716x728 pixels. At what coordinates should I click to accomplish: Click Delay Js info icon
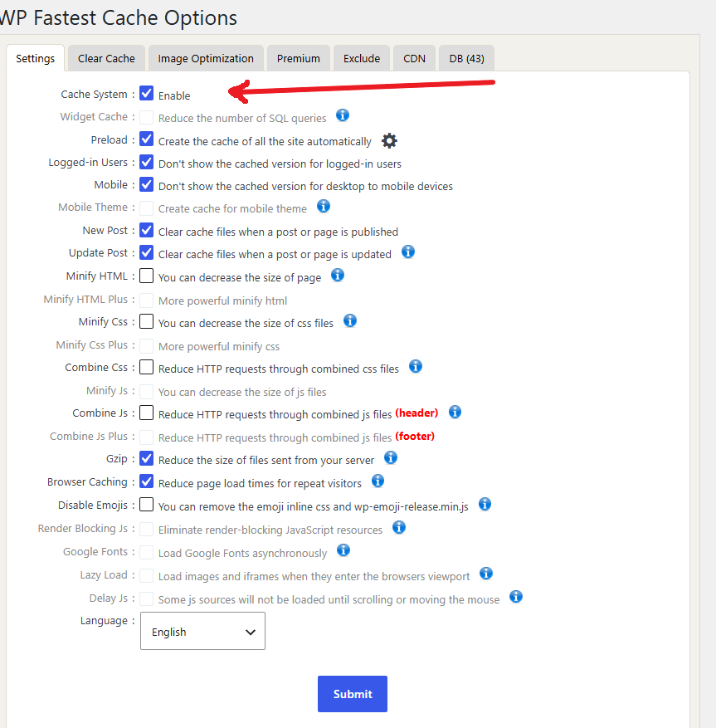[515, 597]
